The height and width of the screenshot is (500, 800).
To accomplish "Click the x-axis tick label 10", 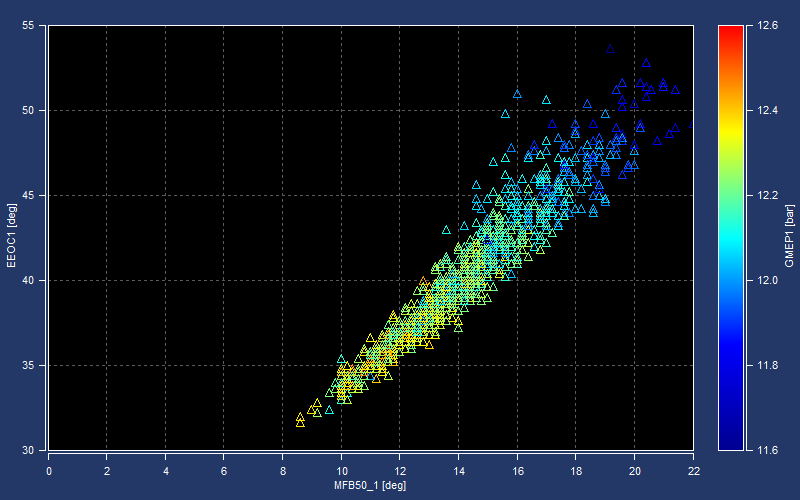I will [x=341, y=468].
